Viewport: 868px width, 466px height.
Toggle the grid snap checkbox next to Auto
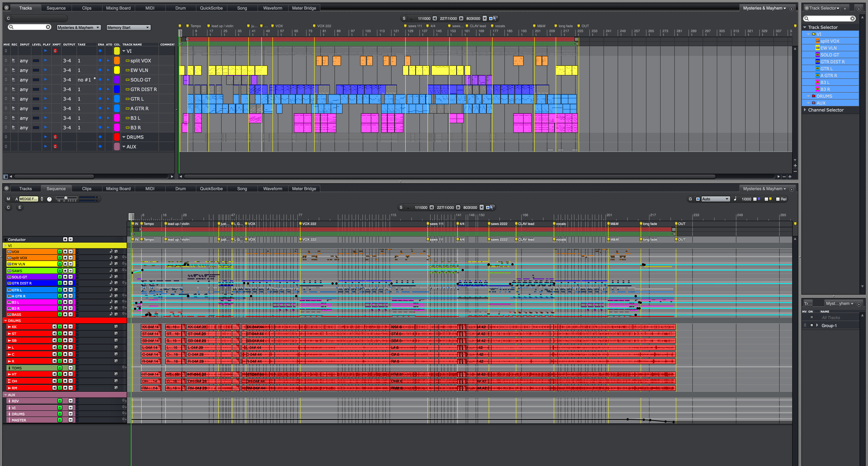click(x=698, y=199)
